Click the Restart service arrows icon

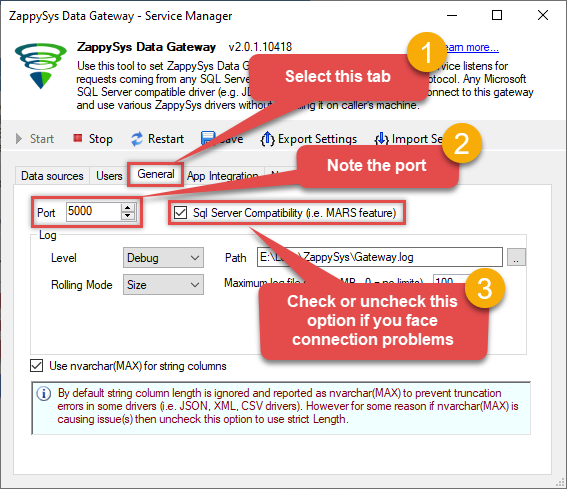point(137,139)
